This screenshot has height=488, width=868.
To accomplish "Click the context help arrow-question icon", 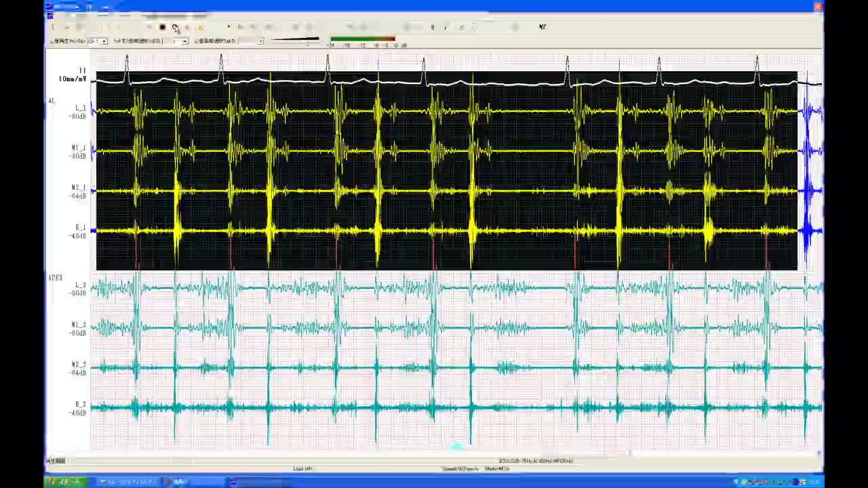I will click(542, 27).
